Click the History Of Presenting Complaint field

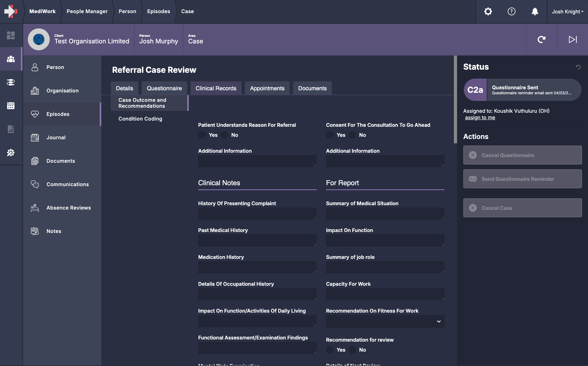click(257, 214)
